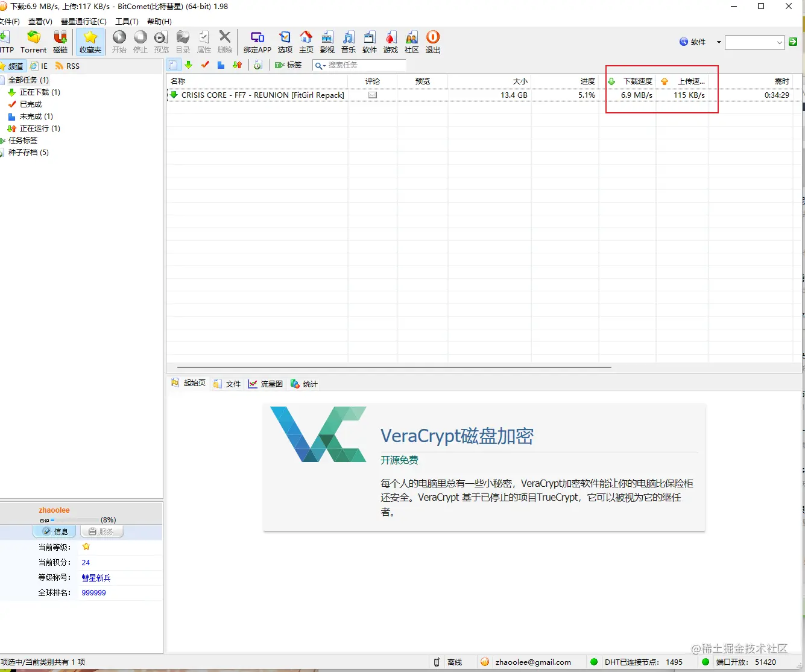The height and width of the screenshot is (672, 805).
Task: Add a magnet link via 磁链 icon
Action: [60, 42]
